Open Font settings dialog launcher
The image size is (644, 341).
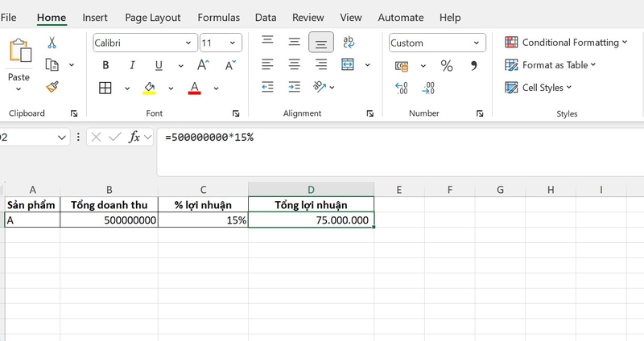pyautogui.click(x=236, y=113)
